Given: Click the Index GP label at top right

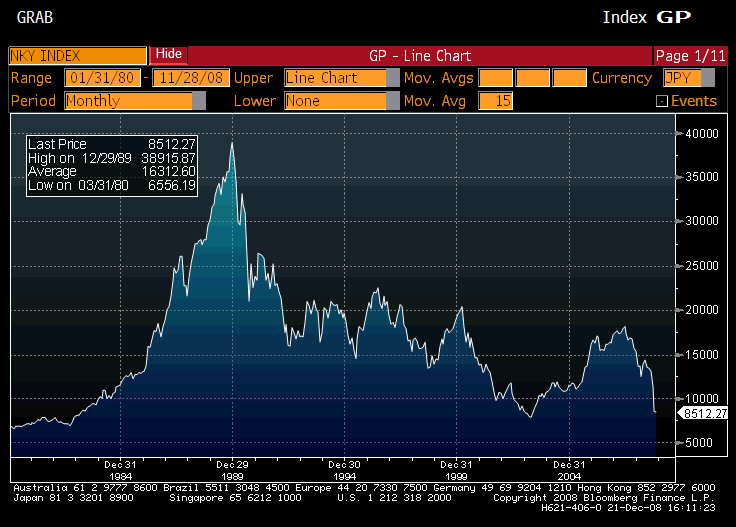Looking at the screenshot, I should (x=645, y=17).
